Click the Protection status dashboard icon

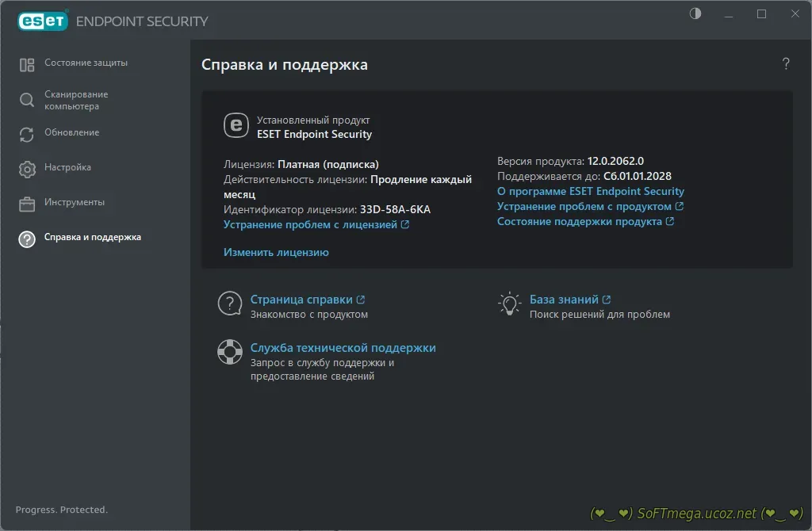(x=27, y=65)
